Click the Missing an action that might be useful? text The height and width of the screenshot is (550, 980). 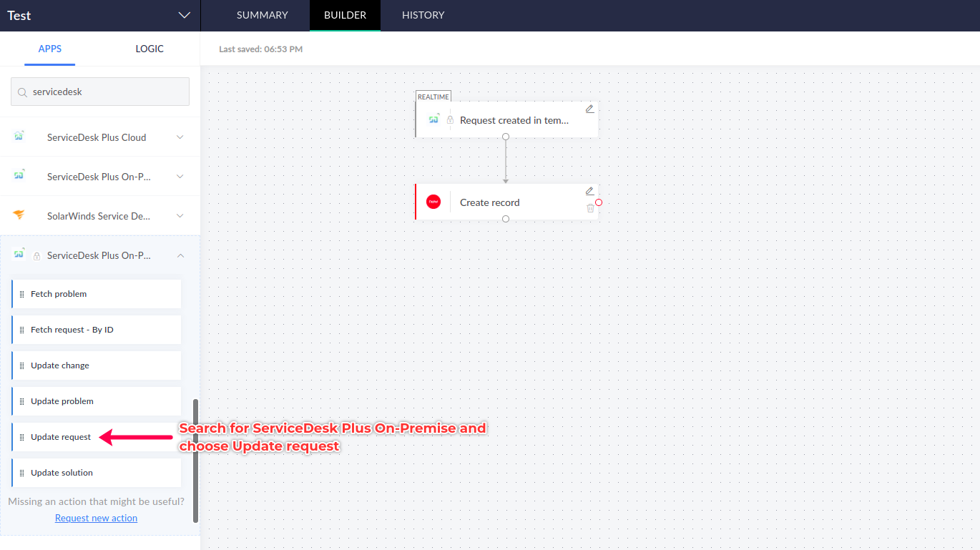click(96, 501)
